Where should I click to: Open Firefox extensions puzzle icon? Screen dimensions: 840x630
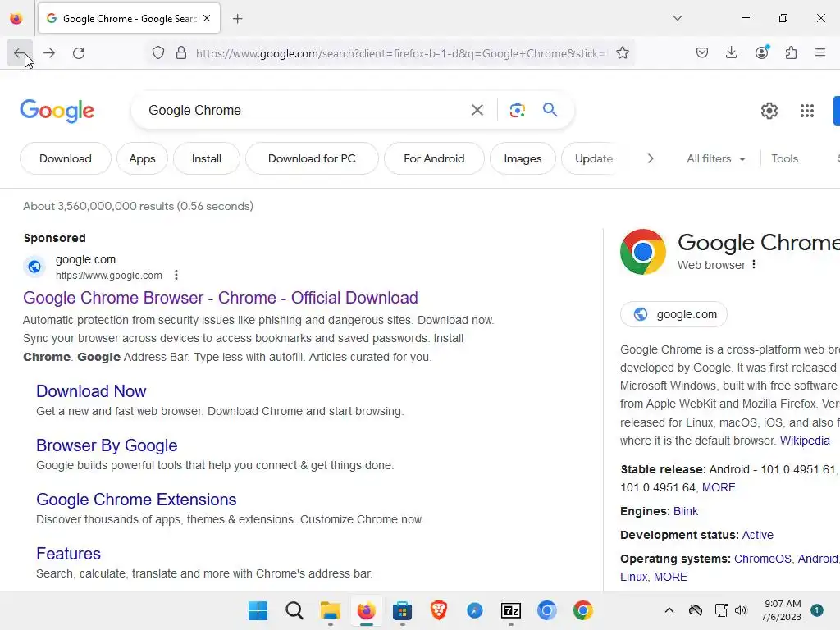[791, 53]
